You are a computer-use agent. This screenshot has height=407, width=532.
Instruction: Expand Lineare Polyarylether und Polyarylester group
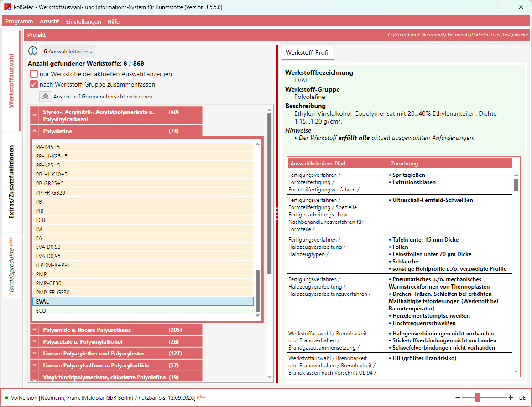point(35,354)
